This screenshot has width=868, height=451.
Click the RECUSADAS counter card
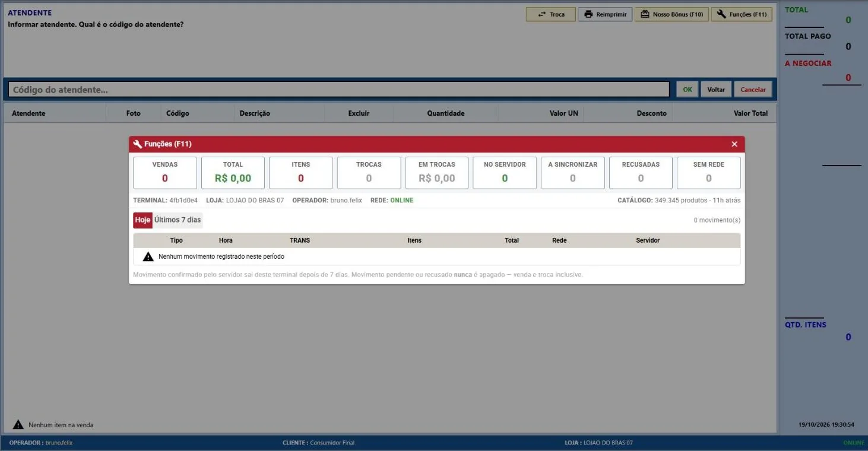pos(641,173)
